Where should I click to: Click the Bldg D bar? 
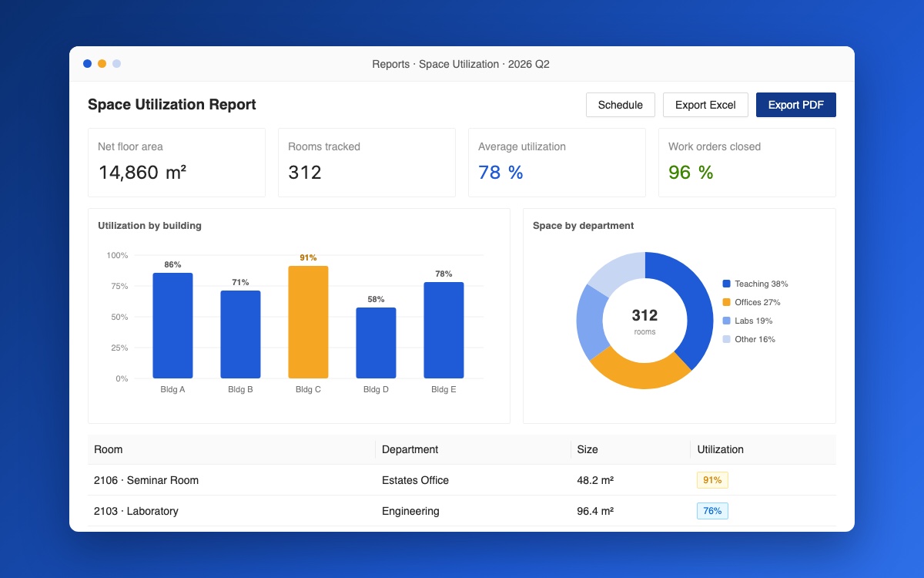click(376, 343)
